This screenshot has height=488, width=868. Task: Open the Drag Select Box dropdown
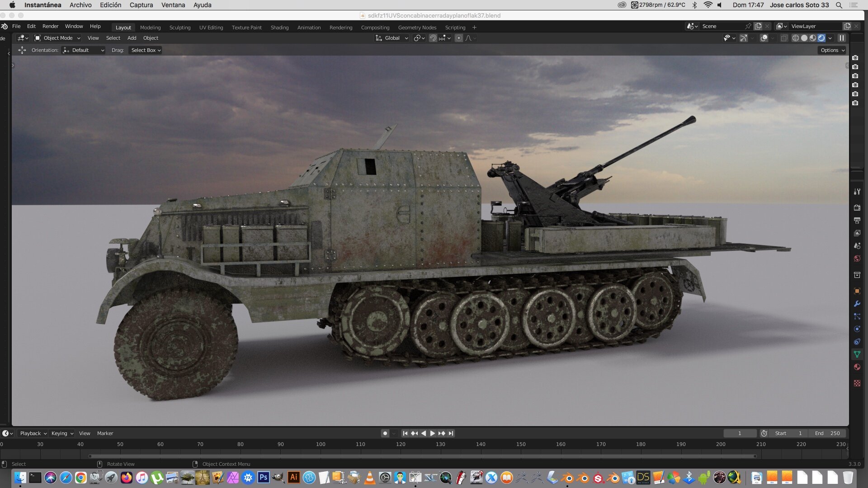(x=146, y=50)
